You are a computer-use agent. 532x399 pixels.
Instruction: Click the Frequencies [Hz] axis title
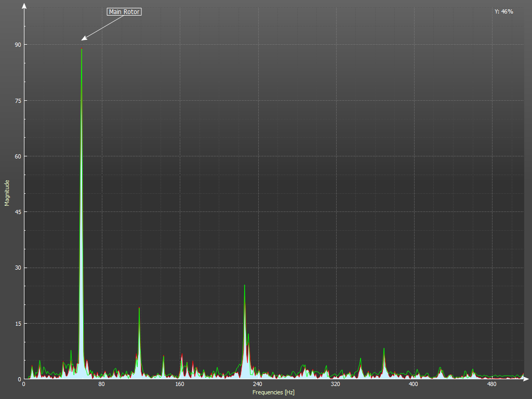point(273,392)
